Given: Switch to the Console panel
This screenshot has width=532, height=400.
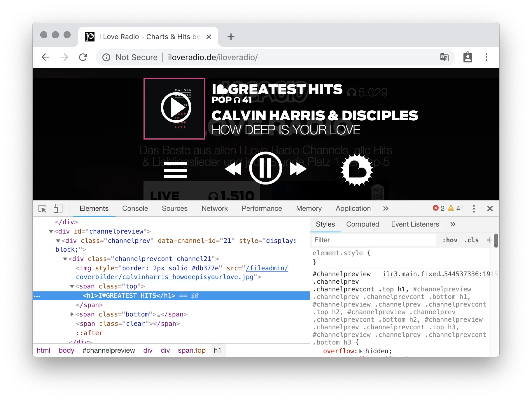Looking at the screenshot, I should (135, 208).
